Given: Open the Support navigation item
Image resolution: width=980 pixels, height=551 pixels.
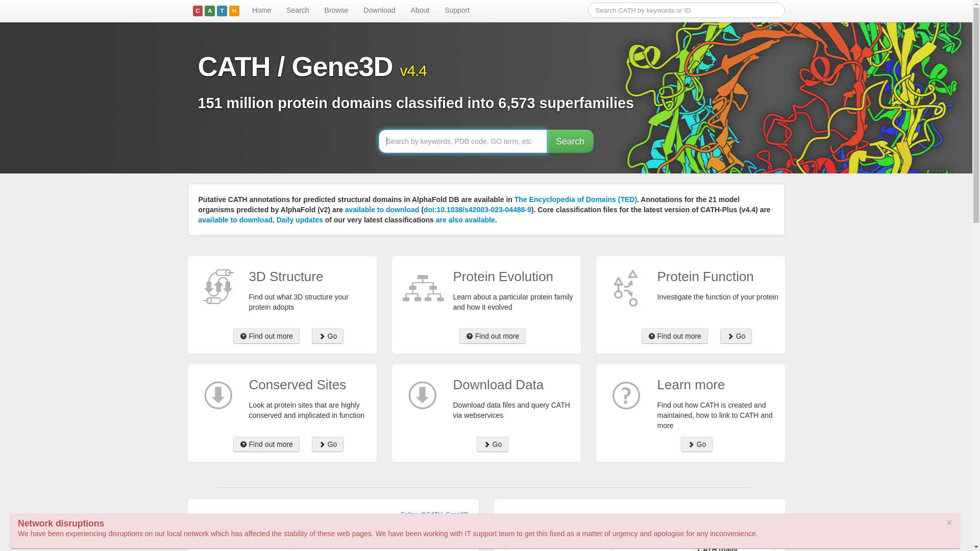Looking at the screenshot, I should pos(457,10).
